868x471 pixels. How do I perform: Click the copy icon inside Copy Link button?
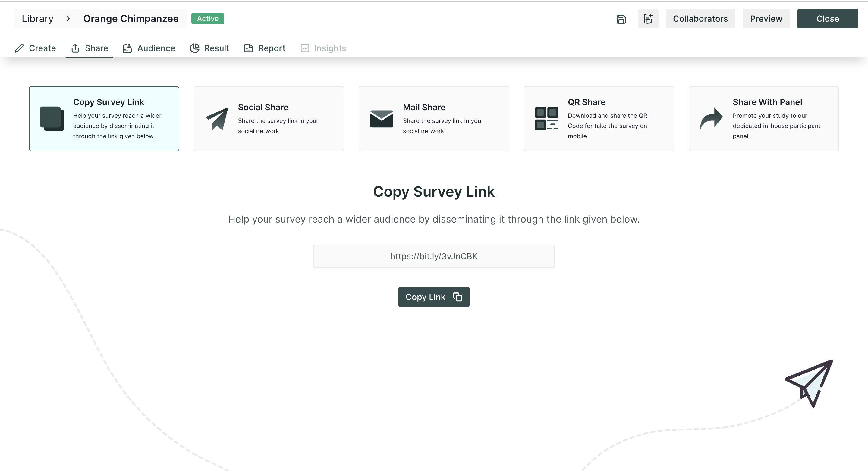(x=457, y=297)
